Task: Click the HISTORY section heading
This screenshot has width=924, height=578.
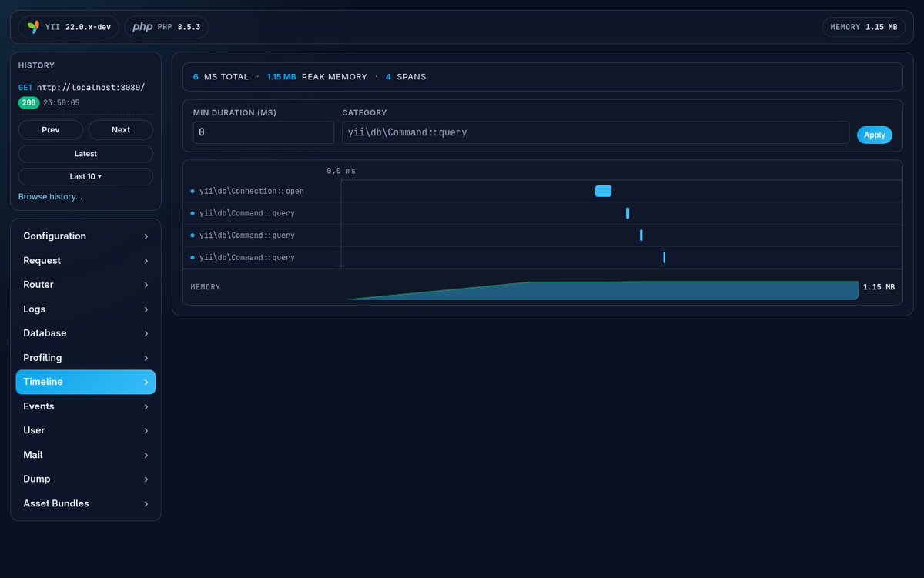Action: pyautogui.click(x=36, y=66)
